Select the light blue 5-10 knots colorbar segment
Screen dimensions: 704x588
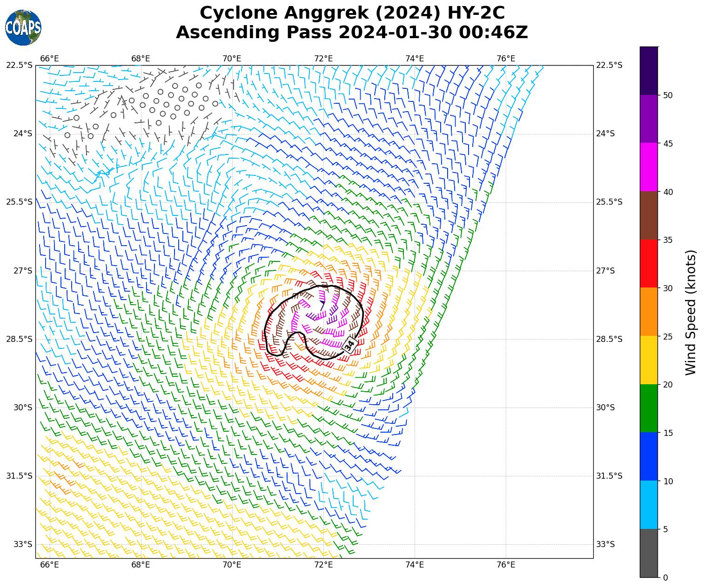point(649,505)
